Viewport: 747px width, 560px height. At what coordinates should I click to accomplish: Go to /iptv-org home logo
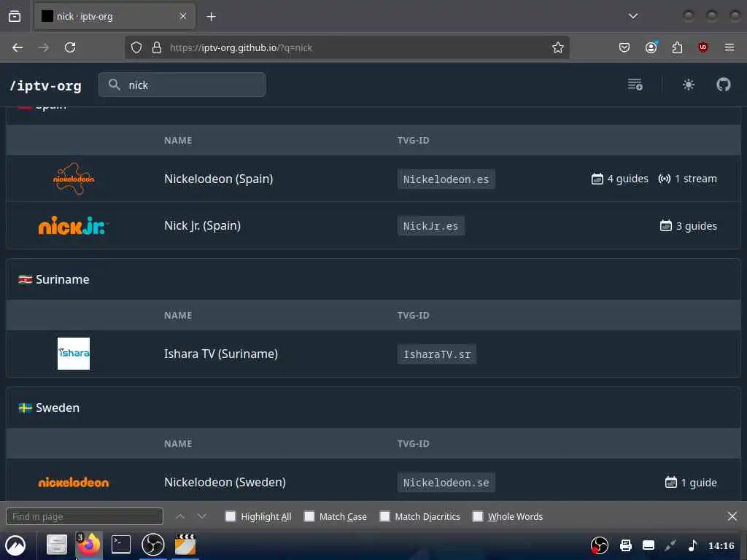coord(46,86)
